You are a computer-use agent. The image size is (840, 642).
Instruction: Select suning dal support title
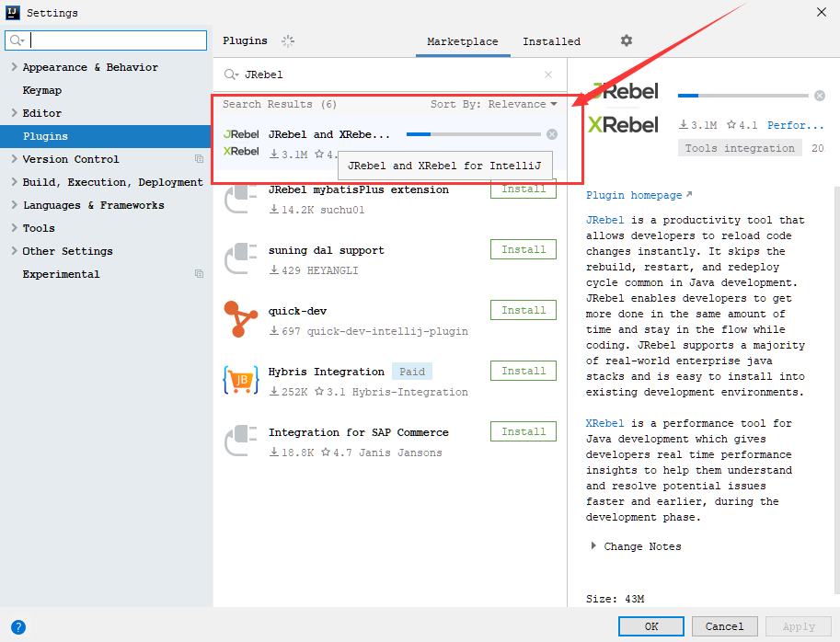click(x=327, y=250)
